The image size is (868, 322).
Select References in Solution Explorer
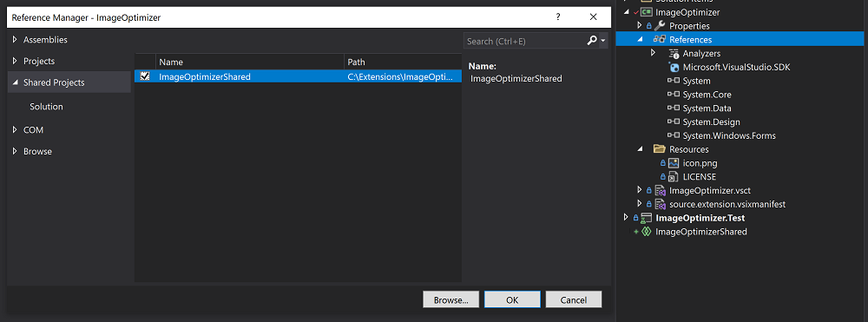click(x=690, y=40)
